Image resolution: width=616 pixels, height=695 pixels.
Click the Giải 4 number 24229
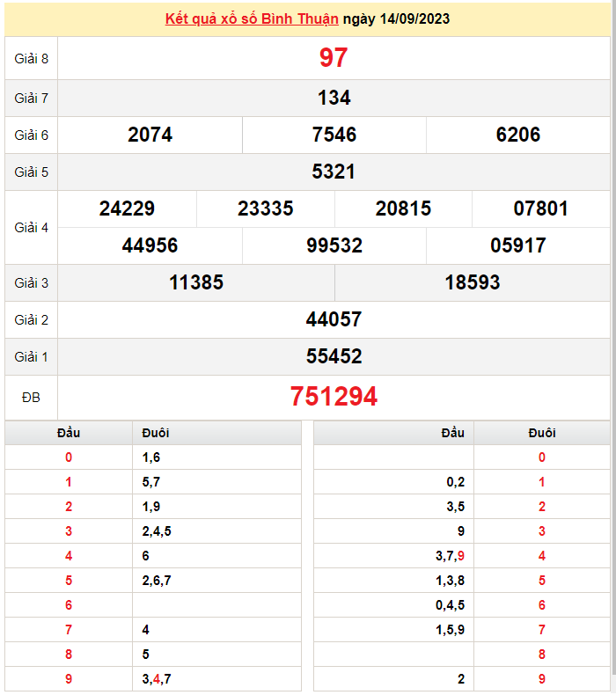pos(127,208)
